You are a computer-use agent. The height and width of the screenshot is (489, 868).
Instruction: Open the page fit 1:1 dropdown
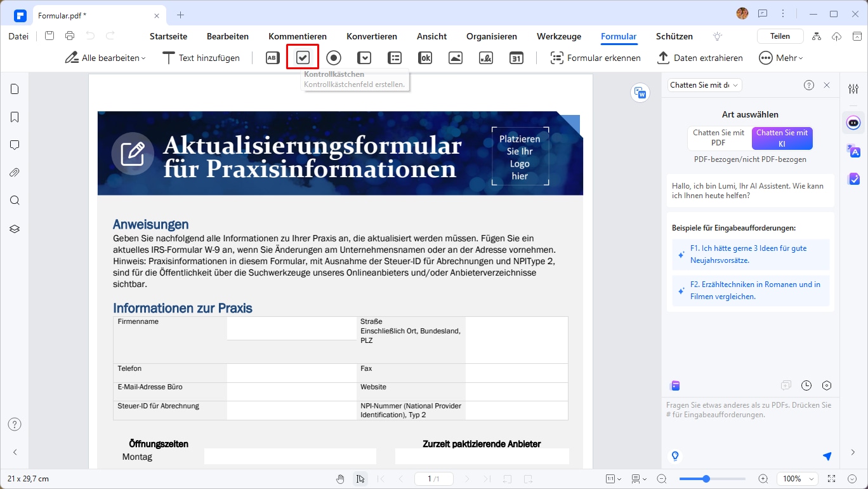613,479
